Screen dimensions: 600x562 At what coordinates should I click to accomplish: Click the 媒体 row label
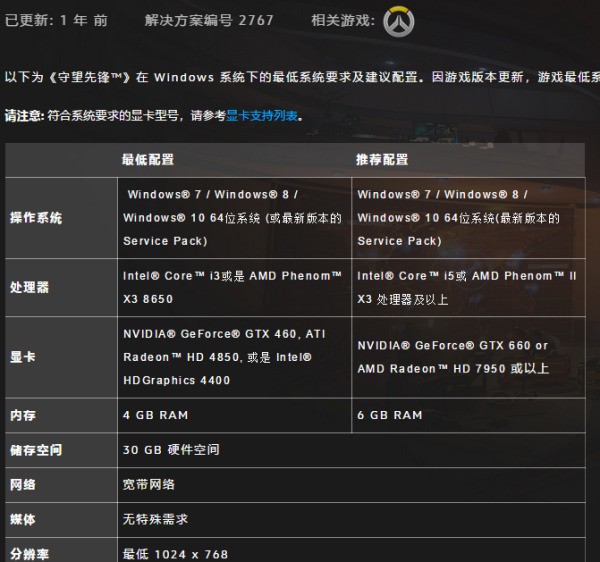point(23,520)
